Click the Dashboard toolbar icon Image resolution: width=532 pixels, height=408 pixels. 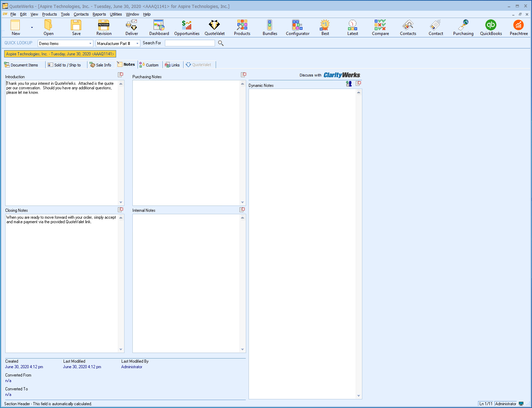(x=159, y=28)
